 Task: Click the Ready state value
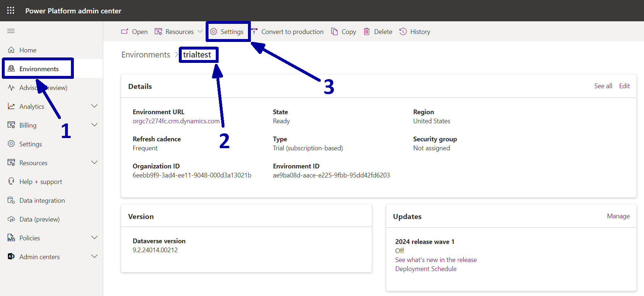click(x=281, y=121)
